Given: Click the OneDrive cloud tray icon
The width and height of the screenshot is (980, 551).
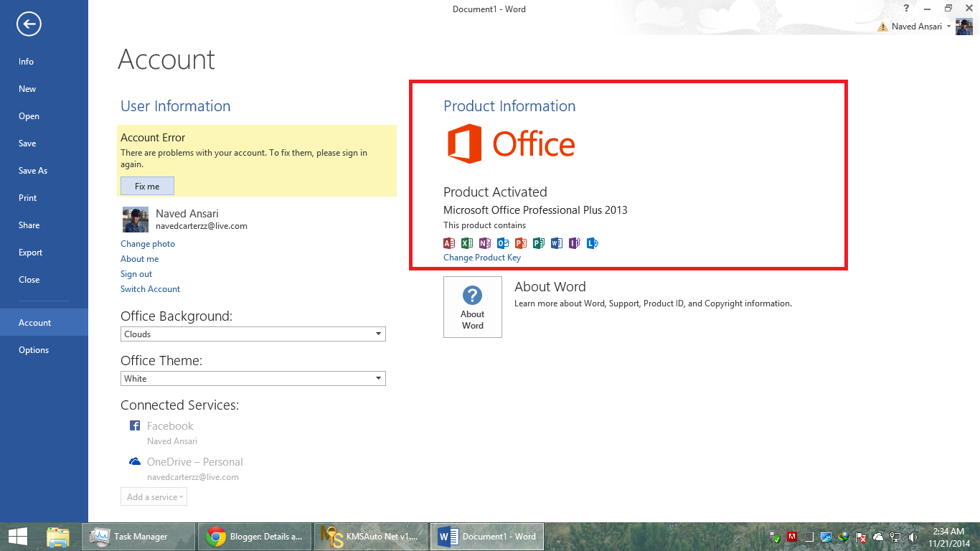Looking at the screenshot, I should [x=878, y=537].
